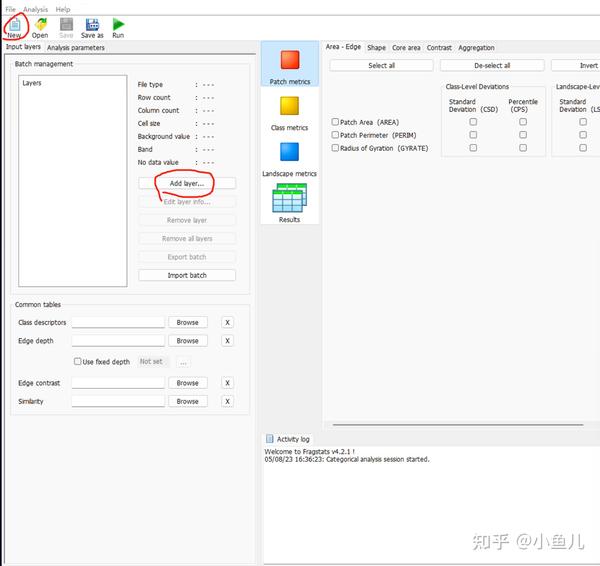Click the Edge contrast path field
600x566 pixels.
(118, 383)
